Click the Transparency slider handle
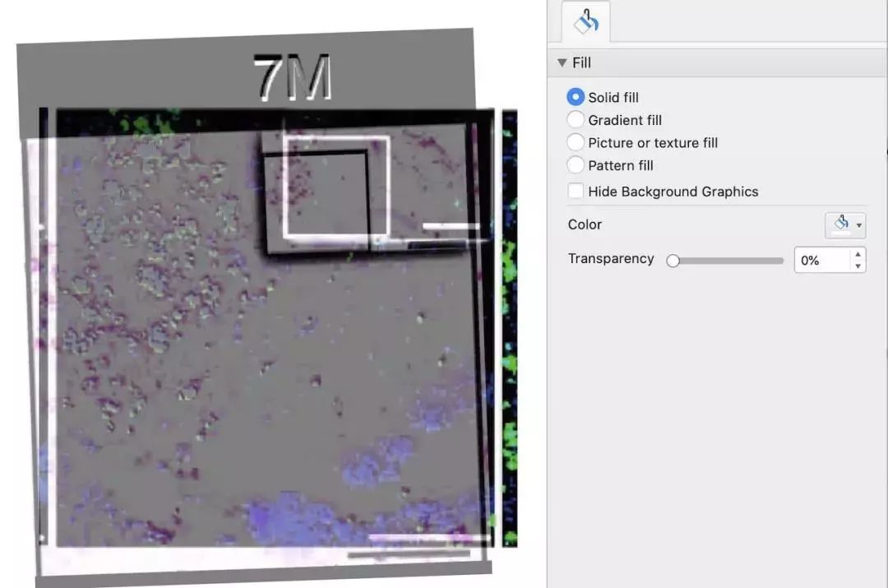Screen dimensions: 888x588 tap(673, 261)
